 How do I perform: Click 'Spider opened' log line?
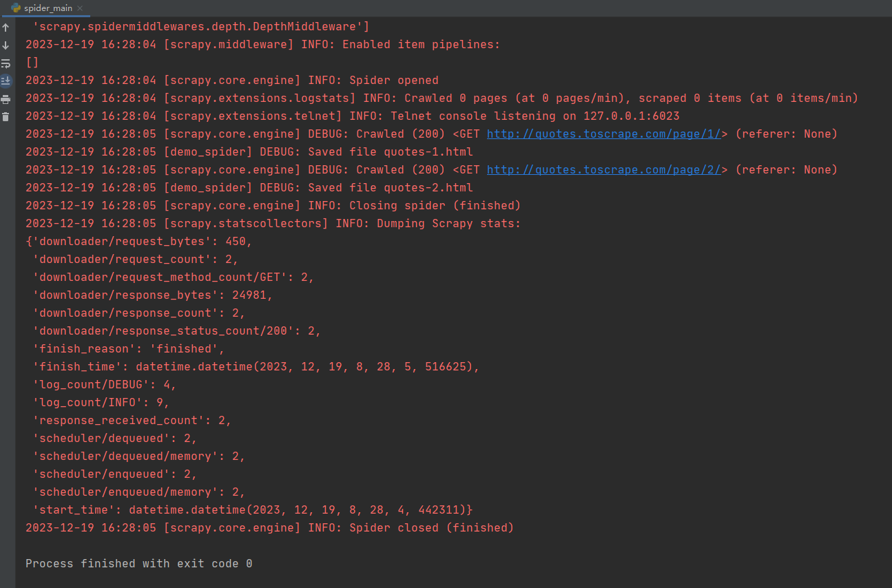click(232, 80)
